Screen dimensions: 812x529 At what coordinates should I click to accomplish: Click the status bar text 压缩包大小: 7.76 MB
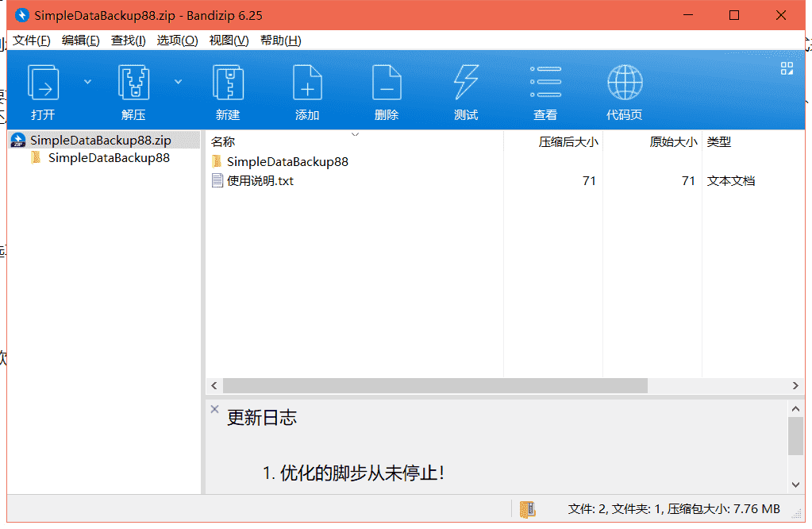pyautogui.click(x=723, y=509)
